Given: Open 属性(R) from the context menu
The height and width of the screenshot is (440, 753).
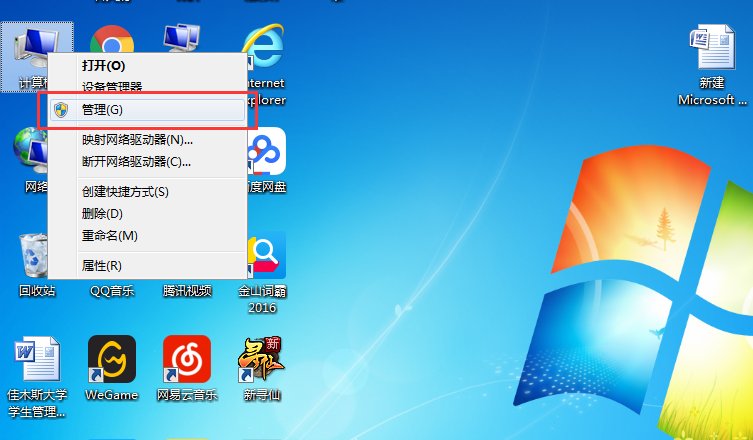Looking at the screenshot, I should (148, 265).
